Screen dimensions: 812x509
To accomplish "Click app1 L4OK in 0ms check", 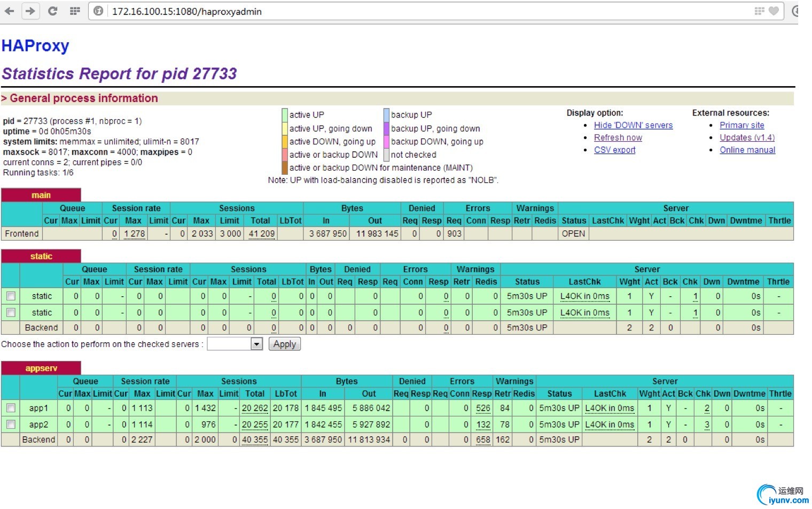I will coord(610,408).
